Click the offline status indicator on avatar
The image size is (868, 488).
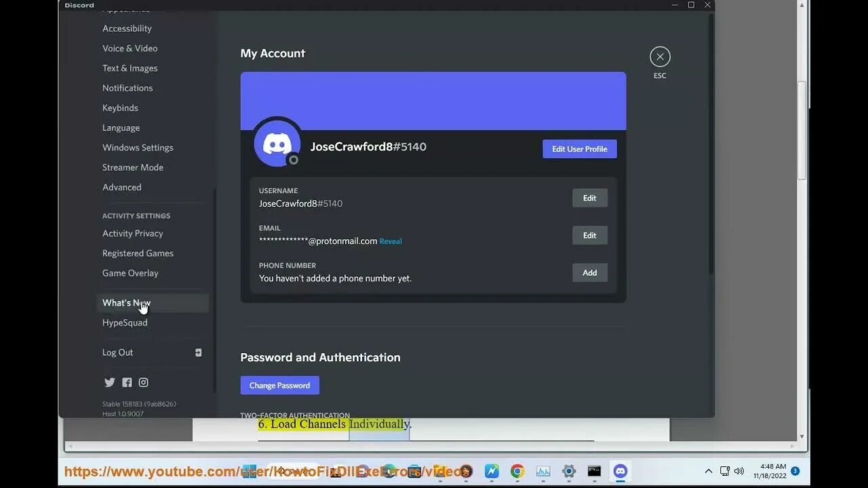[293, 160]
